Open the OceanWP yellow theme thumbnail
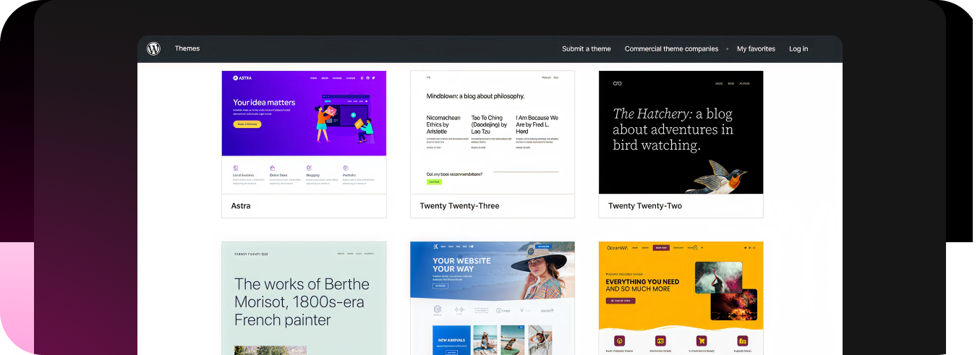Image resolution: width=980 pixels, height=355 pixels. 681,298
